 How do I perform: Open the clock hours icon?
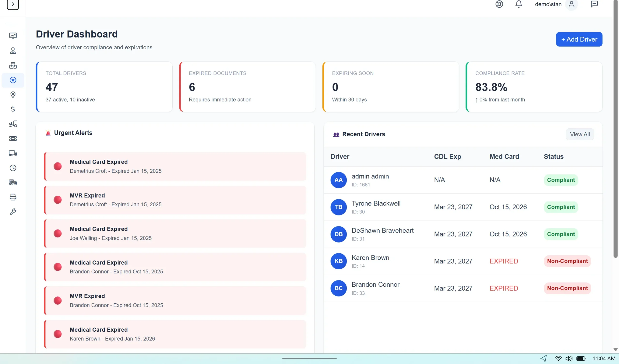click(13, 168)
